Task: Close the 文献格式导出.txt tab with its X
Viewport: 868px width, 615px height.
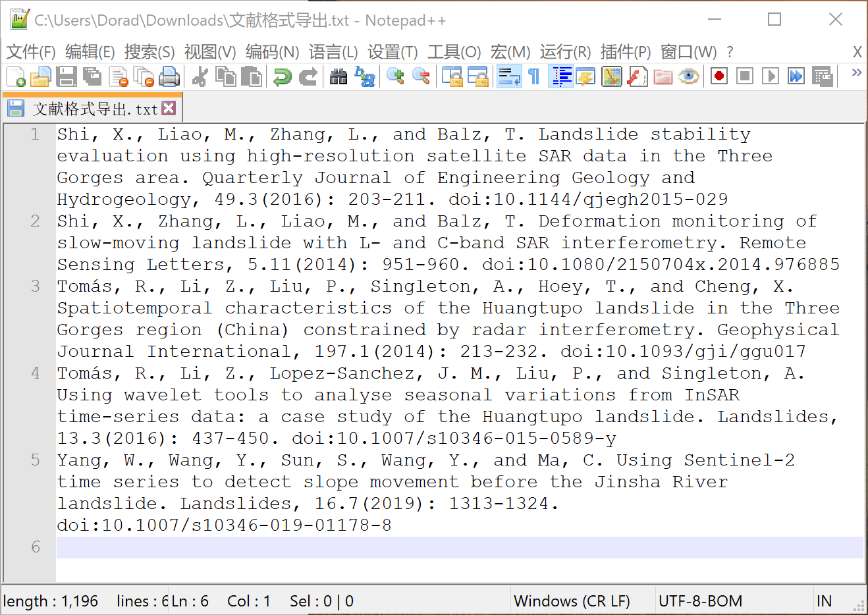Action: (x=169, y=108)
